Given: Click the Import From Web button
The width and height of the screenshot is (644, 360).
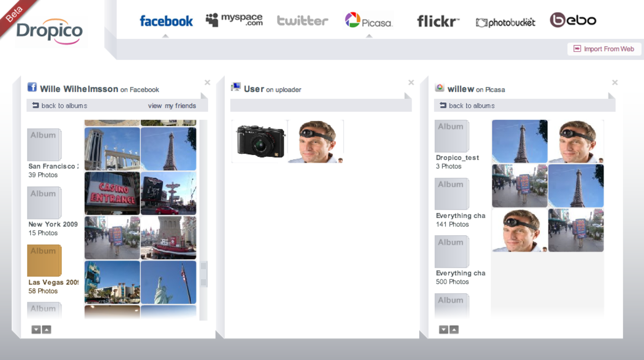Looking at the screenshot, I should click(x=604, y=49).
